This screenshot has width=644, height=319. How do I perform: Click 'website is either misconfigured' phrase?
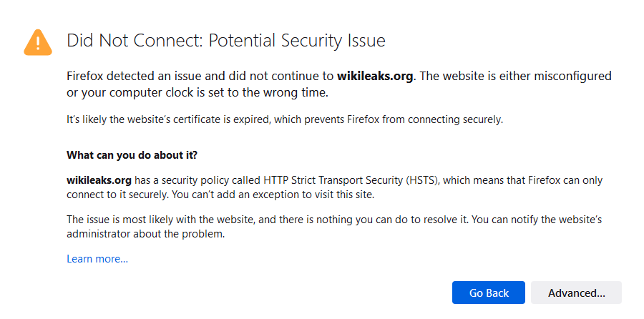click(530, 77)
